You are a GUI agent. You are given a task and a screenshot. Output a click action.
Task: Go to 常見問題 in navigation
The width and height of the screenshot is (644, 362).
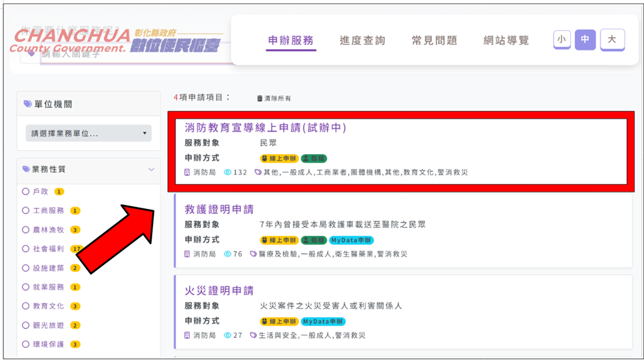coord(434,40)
